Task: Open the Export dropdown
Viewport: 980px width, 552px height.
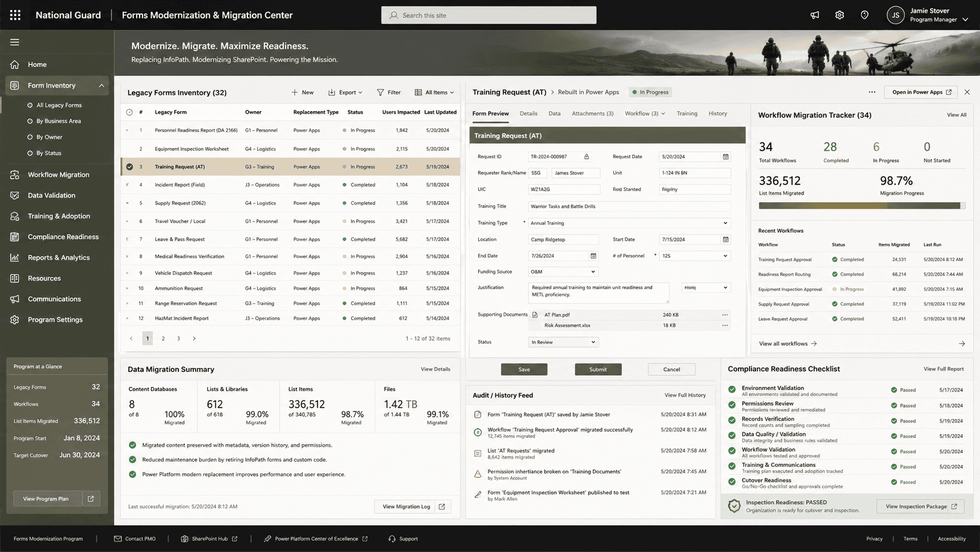Action: 345,93
